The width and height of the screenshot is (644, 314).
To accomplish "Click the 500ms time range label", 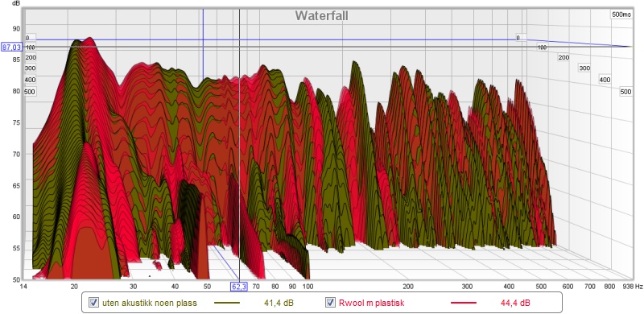I will coord(621,14).
